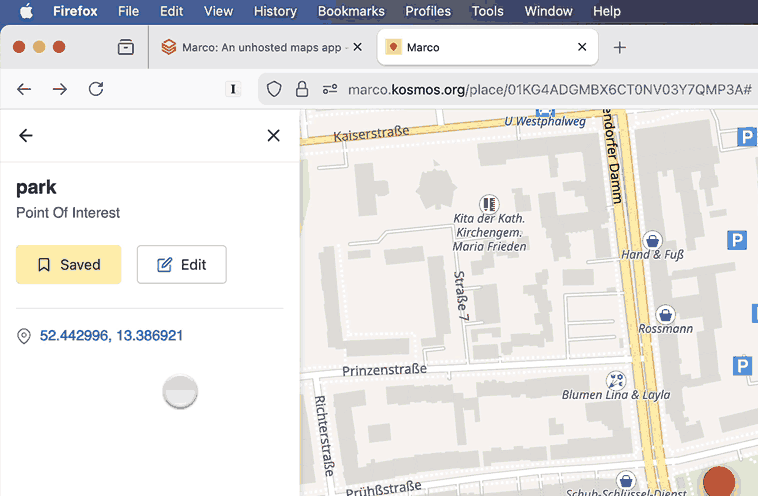
Task: Click the orange place marker on the map
Action: pos(720,482)
